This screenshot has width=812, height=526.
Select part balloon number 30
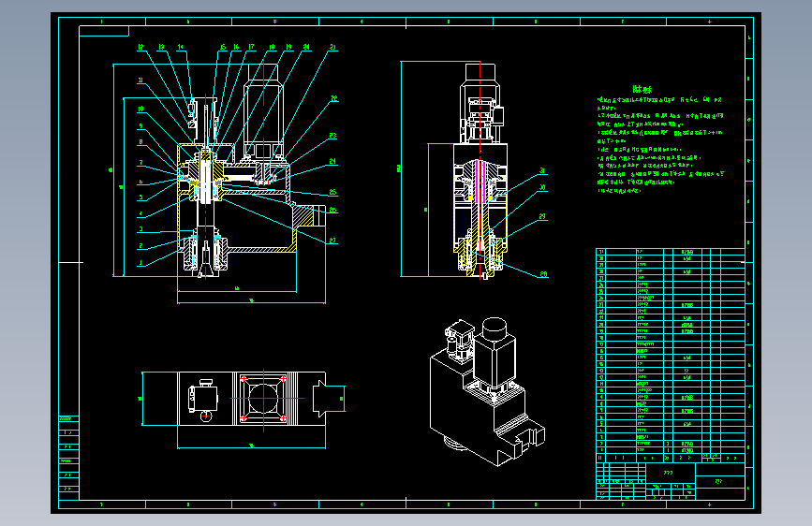pyautogui.click(x=542, y=187)
